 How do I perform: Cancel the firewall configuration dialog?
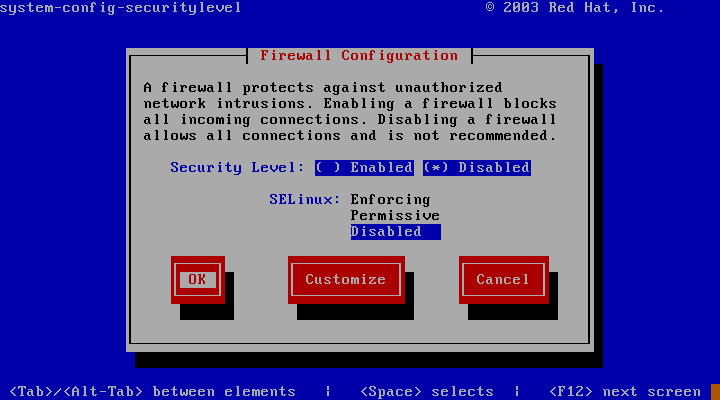[504, 280]
